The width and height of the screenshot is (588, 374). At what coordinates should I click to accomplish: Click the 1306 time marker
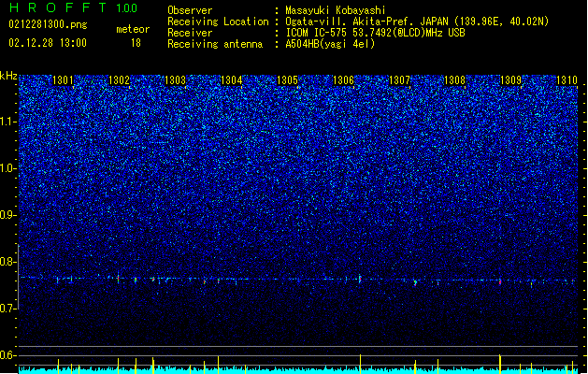tap(343, 80)
